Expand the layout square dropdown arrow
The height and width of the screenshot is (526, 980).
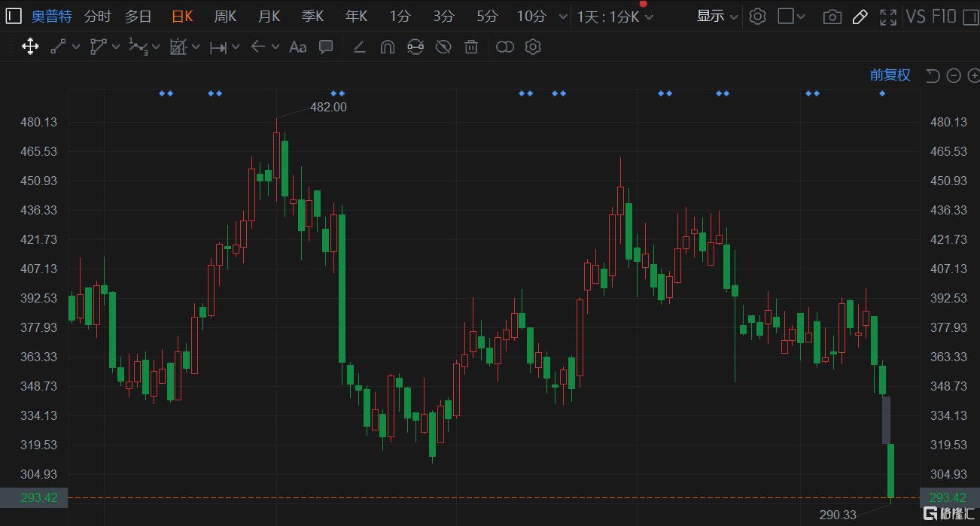click(x=801, y=17)
